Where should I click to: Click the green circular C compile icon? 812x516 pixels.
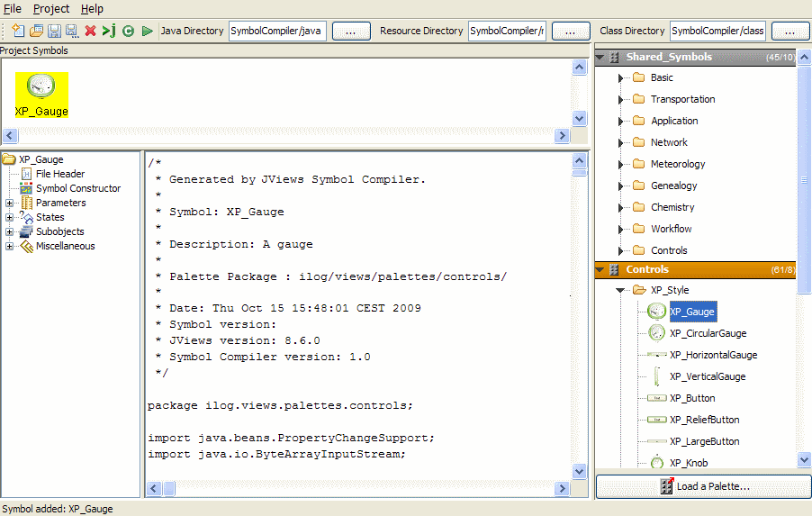point(128,31)
